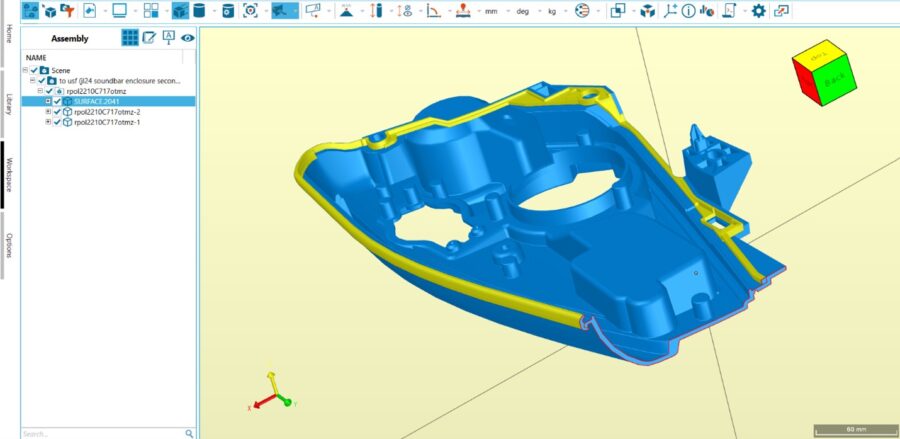Click the annotation label icon in Assembly panel
The height and width of the screenshot is (439, 900).
(168, 38)
